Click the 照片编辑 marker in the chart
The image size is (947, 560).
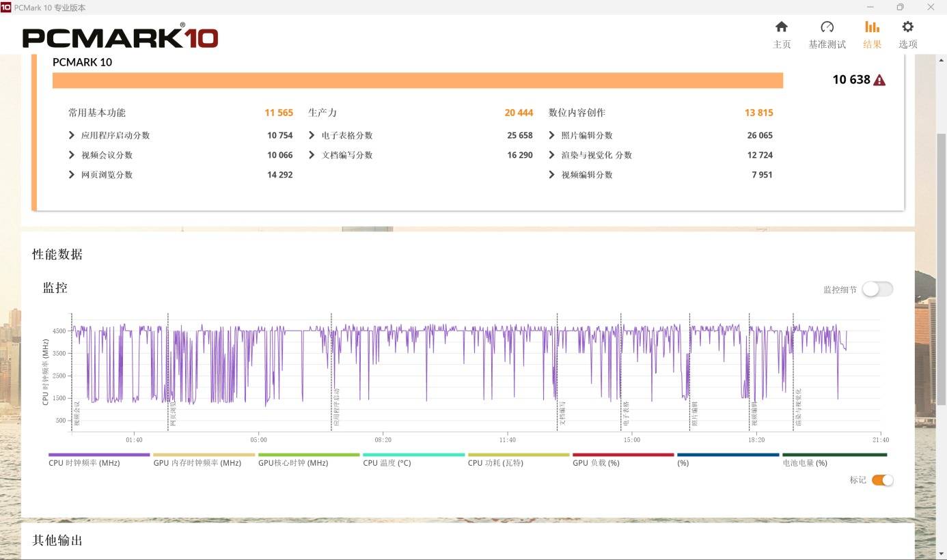694,414
